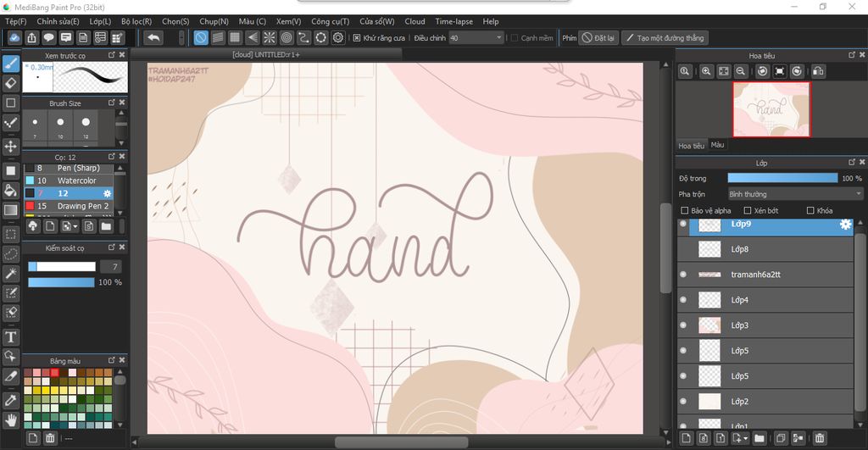Open the Time-lapse menu

454,21
